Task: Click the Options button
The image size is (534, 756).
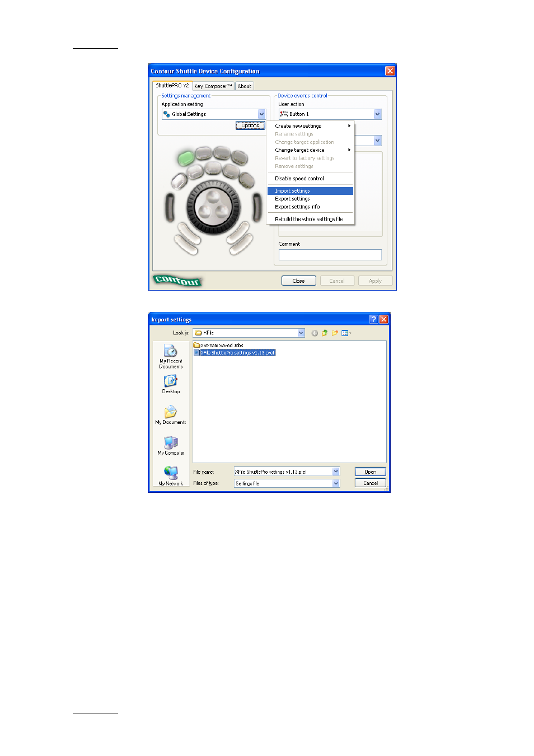Action: tap(250, 126)
